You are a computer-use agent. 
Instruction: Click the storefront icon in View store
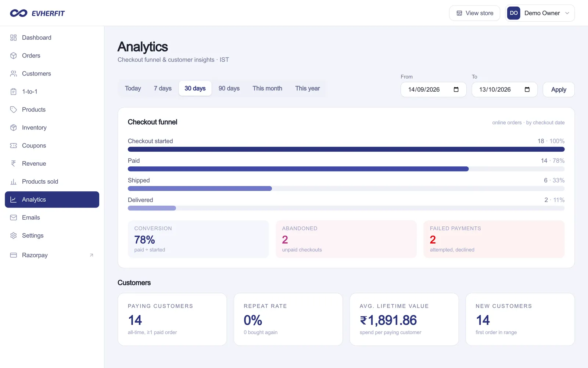pyautogui.click(x=459, y=13)
